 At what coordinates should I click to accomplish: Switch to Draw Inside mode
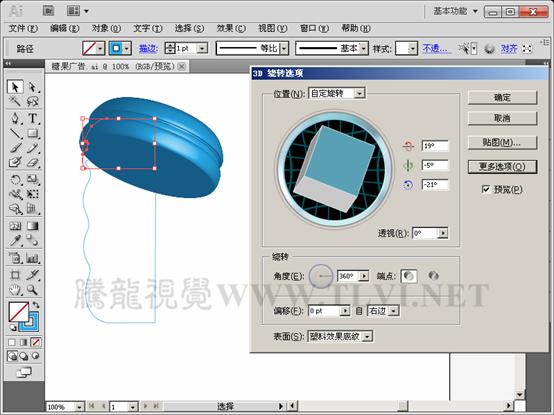coord(35,356)
